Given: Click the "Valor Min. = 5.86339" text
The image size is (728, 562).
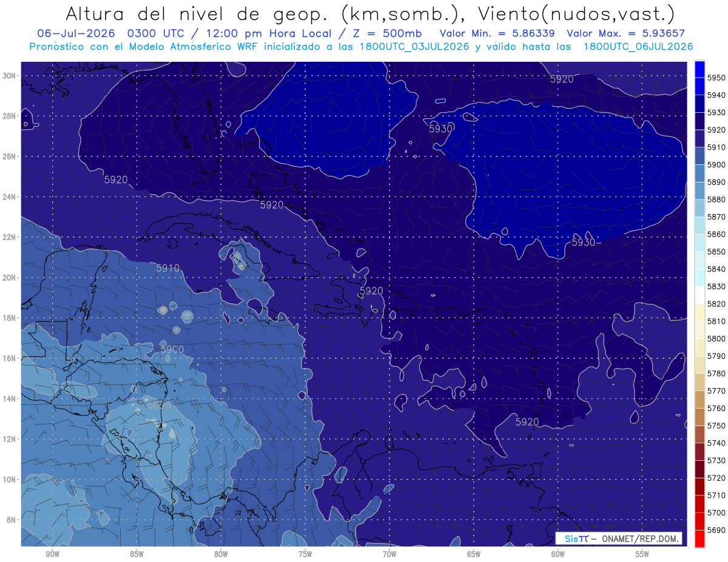Looking at the screenshot, I should click(497, 33).
